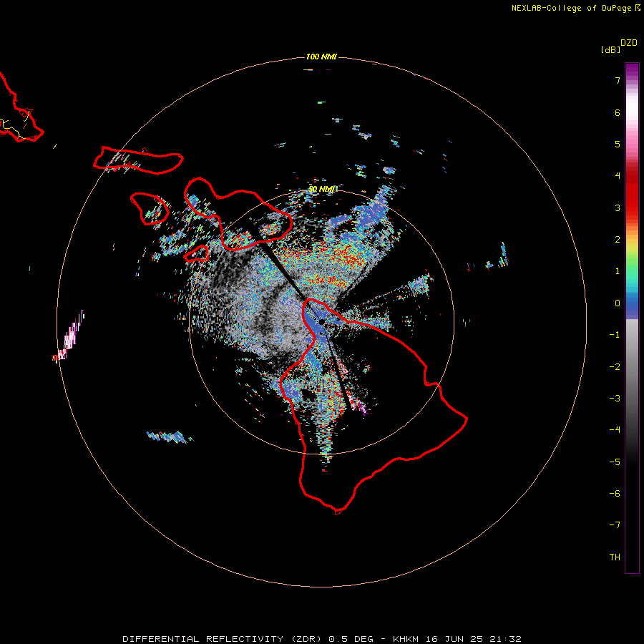Image resolution: width=644 pixels, height=644 pixels.
Task: Click the -1 value on the color scale
Action: (615, 335)
